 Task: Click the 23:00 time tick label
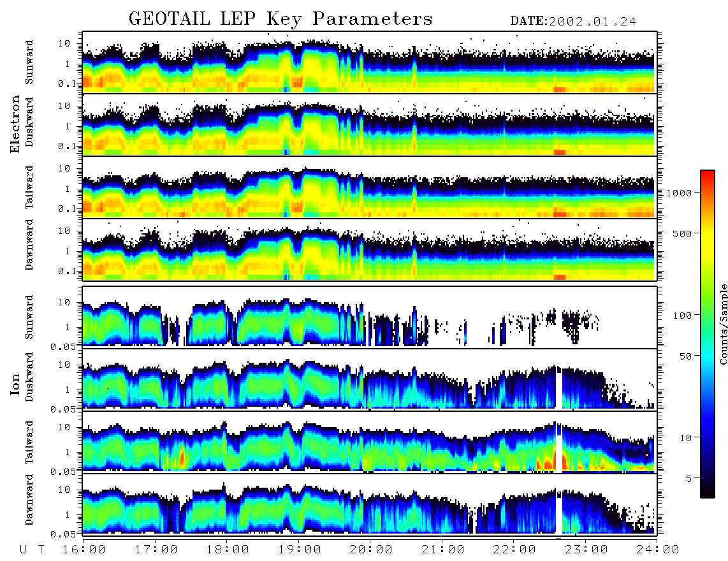coord(586,550)
